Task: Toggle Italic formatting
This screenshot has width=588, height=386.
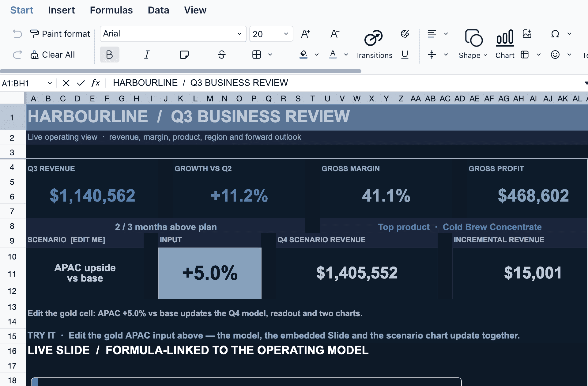Action: point(147,55)
